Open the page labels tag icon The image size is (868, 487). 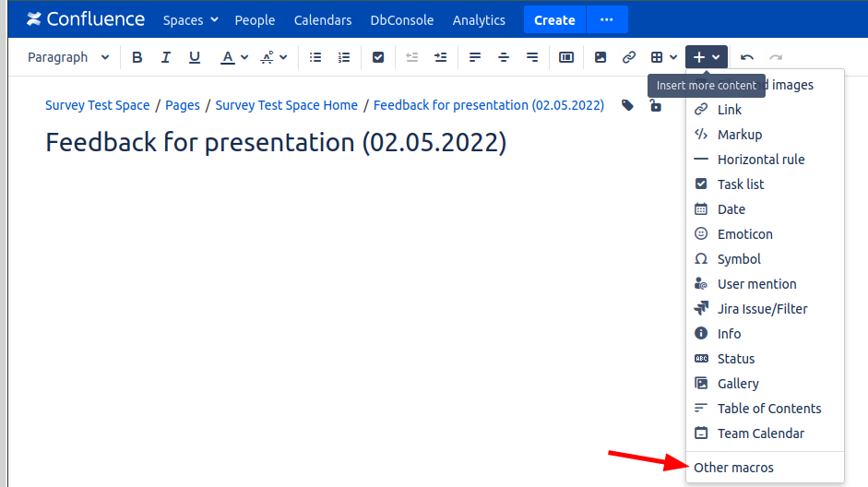(x=627, y=105)
